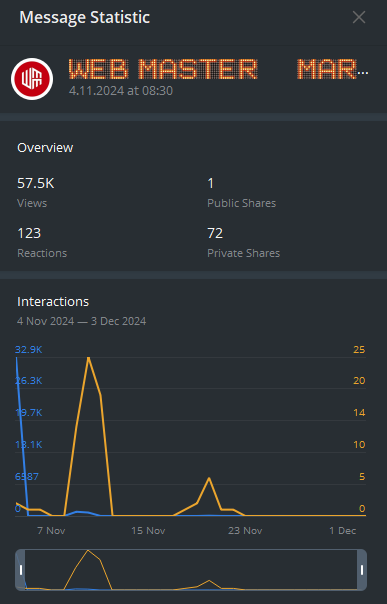
Task: Click the 23 Nov axis label
Action: coord(245,531)
